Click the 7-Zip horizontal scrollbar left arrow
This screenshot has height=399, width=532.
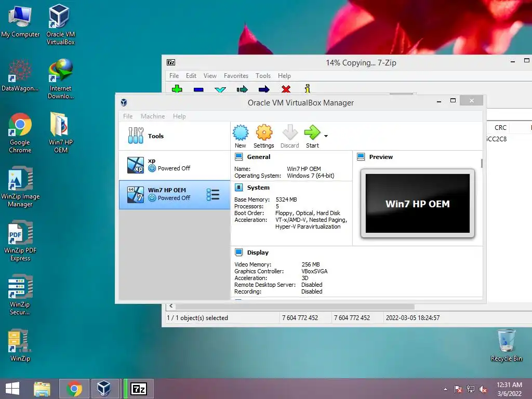point(171,306)
